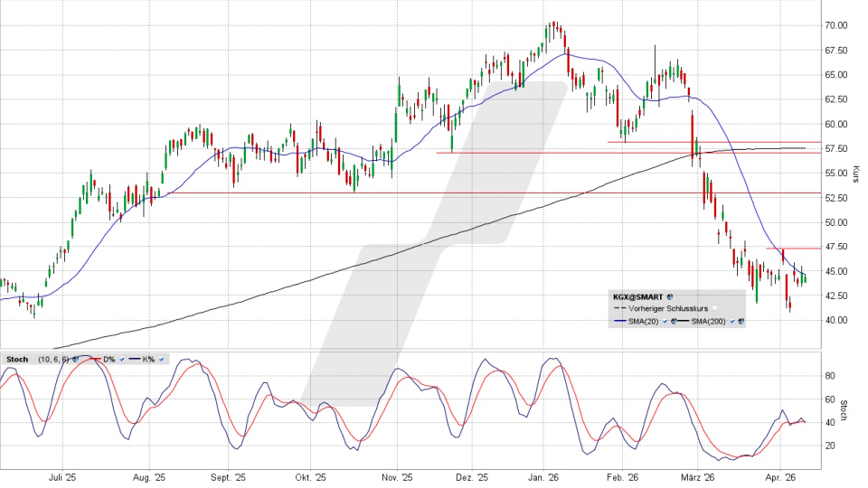
Task: Click the red D% line swatch
Action: click(x=97, y=359)
